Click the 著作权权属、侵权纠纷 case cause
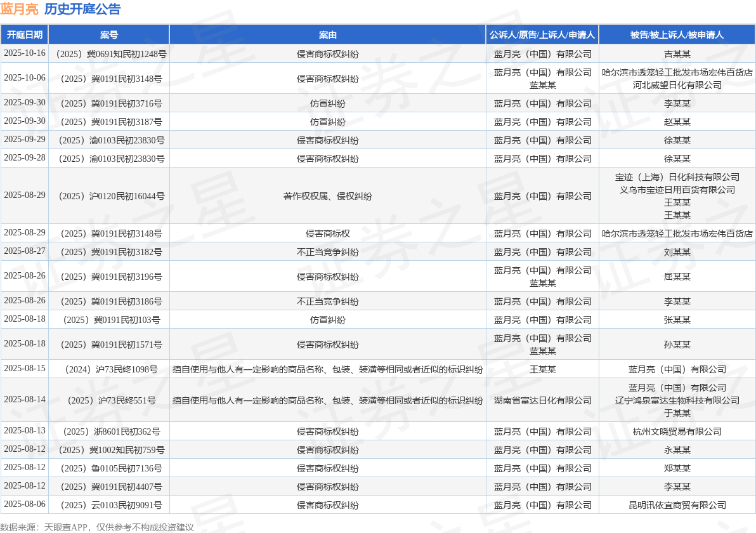756x533 pixels. click(x=328, y=196)
